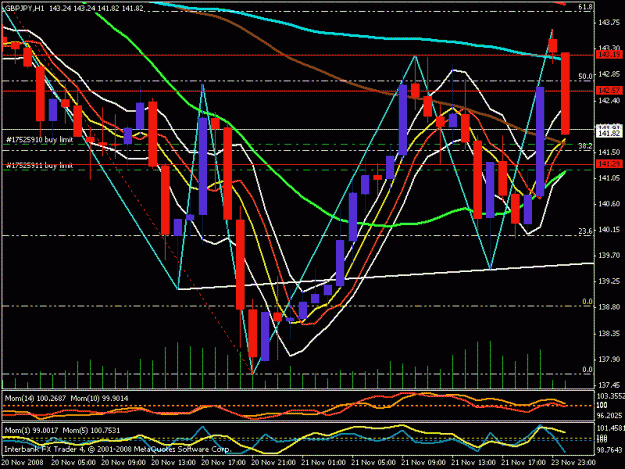Click the Mom(1) 99.0017 indicator label

tap(31, 430)
